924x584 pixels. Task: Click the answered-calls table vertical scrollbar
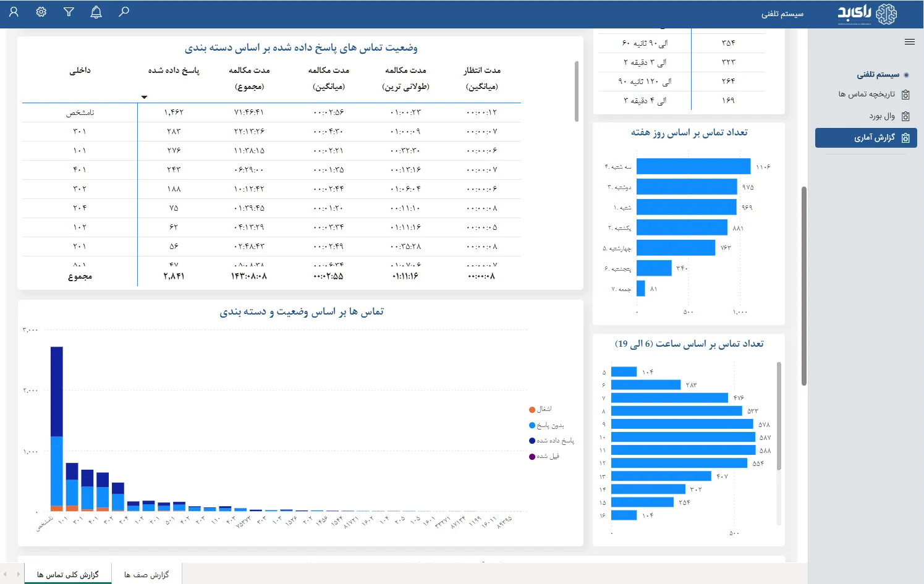(577, 91)
